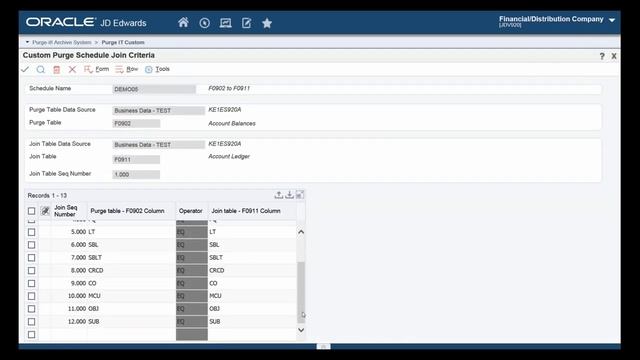Check the row 9.000 CO checkbox
This screenshot has height=360, width=640.
pos(31,283)
